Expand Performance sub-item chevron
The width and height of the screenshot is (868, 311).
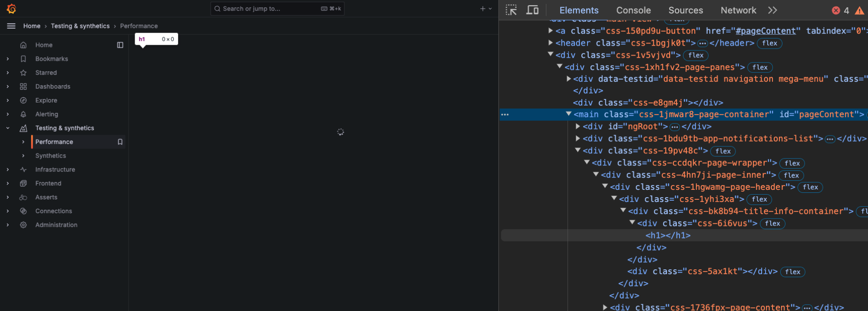(23, 142)
